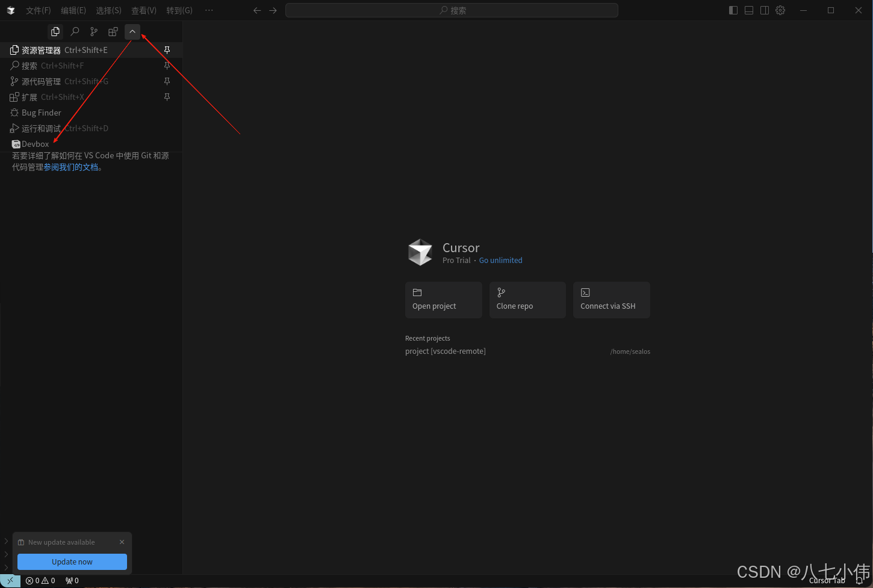Viewport: 873px width, 588px height.
Task: Toggle the bottom panel layout icon
Action: click(749, 10)
